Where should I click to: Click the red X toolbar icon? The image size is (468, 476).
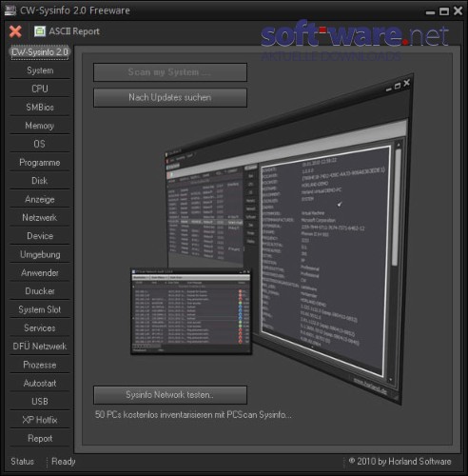15,31
